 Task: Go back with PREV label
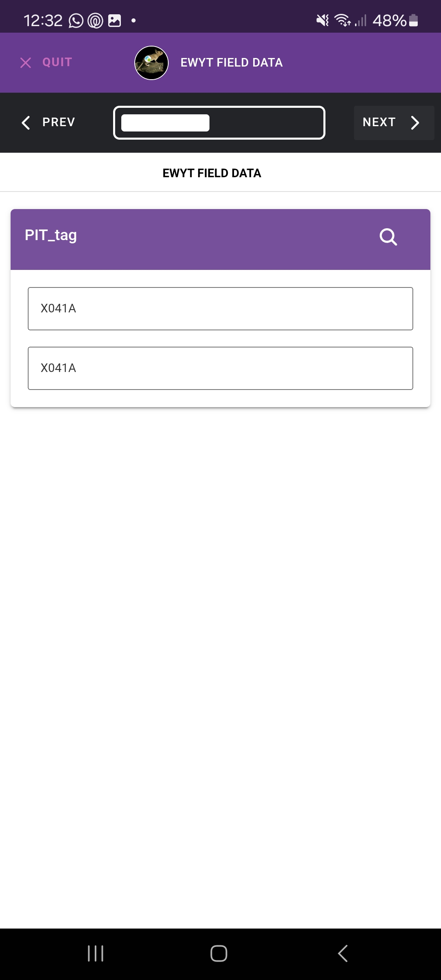[x=59, y=122]
